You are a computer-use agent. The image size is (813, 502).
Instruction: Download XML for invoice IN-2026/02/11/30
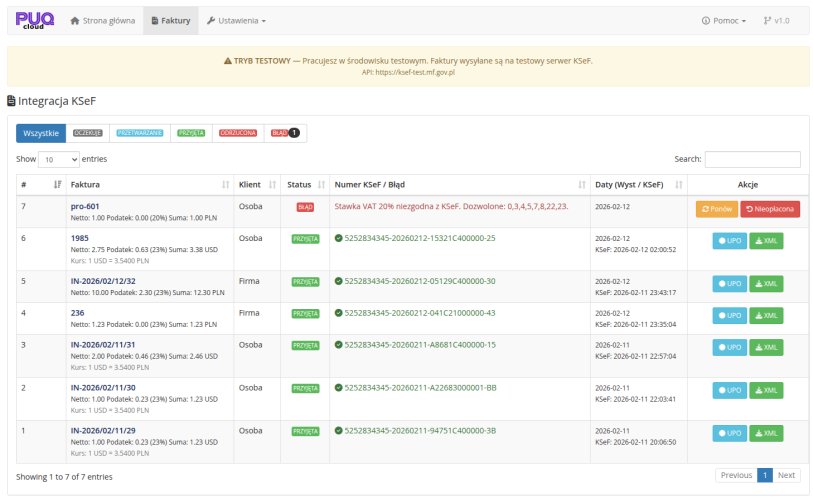click(766, 391)
